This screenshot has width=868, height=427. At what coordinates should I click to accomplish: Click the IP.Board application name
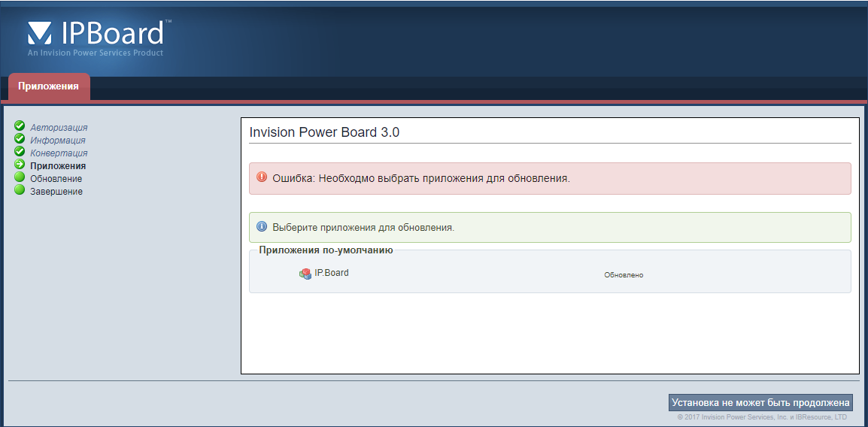[x=332, y=273]
